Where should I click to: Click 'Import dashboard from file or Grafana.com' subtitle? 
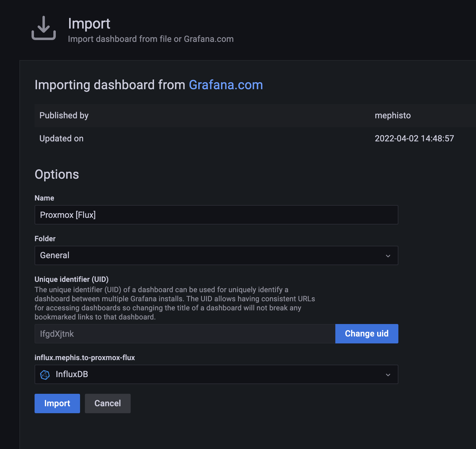point(151,39)
